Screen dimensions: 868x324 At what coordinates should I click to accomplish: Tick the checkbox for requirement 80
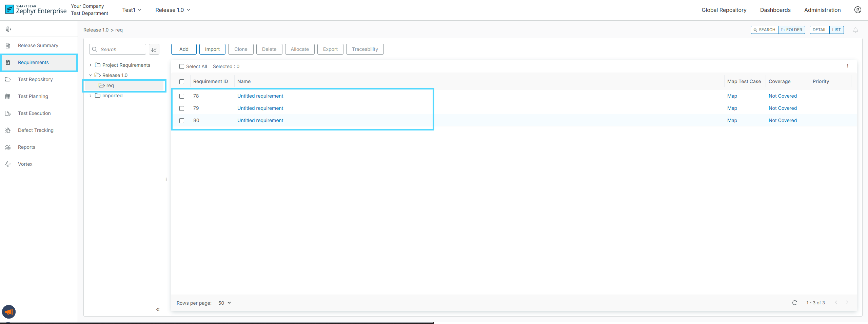tap(182, 121)
